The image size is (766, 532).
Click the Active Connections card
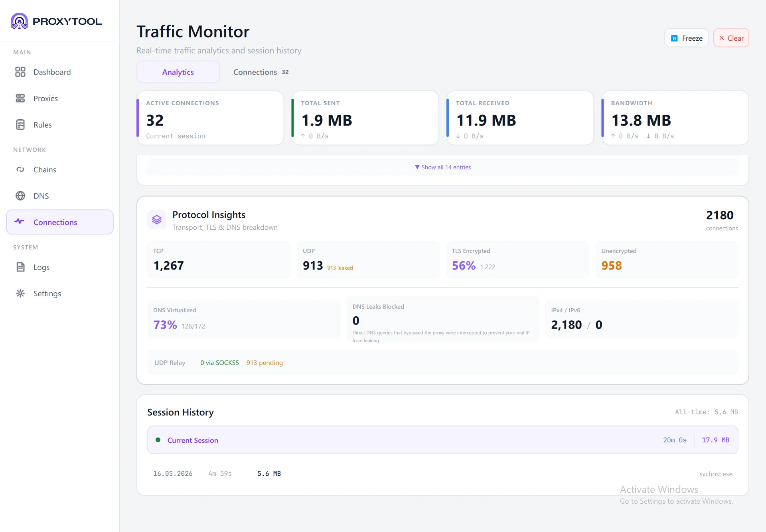click(210, 118)
